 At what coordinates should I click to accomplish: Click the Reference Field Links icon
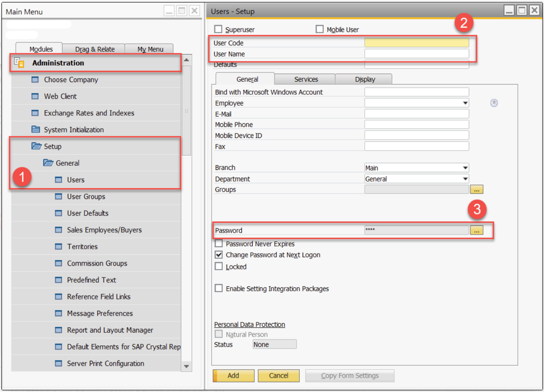tap(58, 297)
